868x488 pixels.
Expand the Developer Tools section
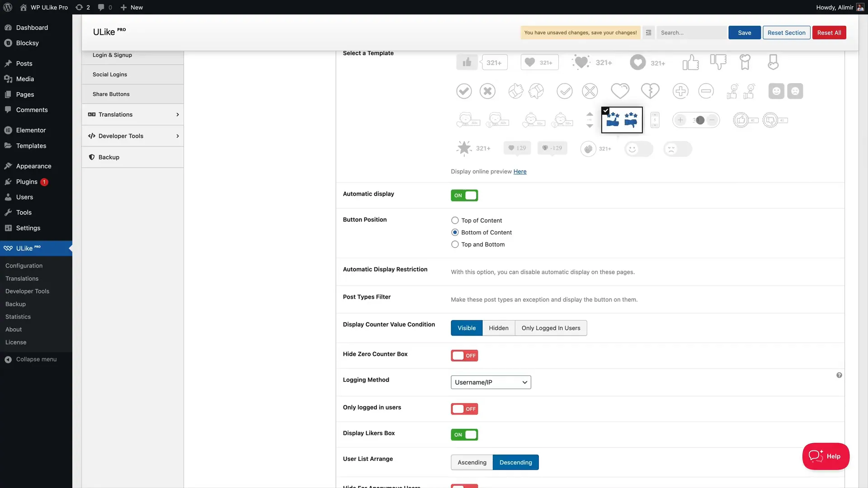point(132,136)
